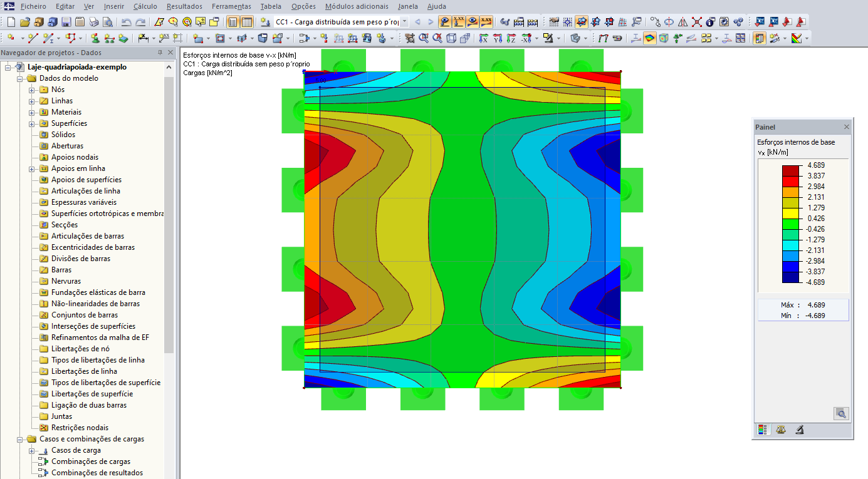Image resolution: width=868 pixels, height=479 pixels.
Task: Open the print preview icon
Action: pos(108,22)
